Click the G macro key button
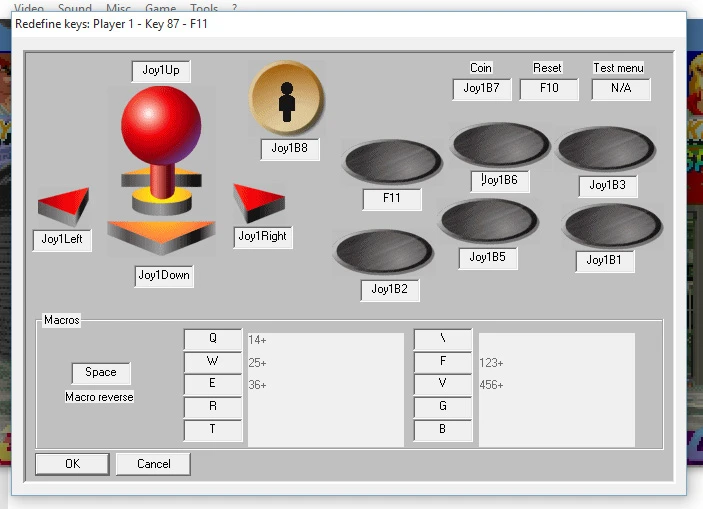 coord(443,407)
